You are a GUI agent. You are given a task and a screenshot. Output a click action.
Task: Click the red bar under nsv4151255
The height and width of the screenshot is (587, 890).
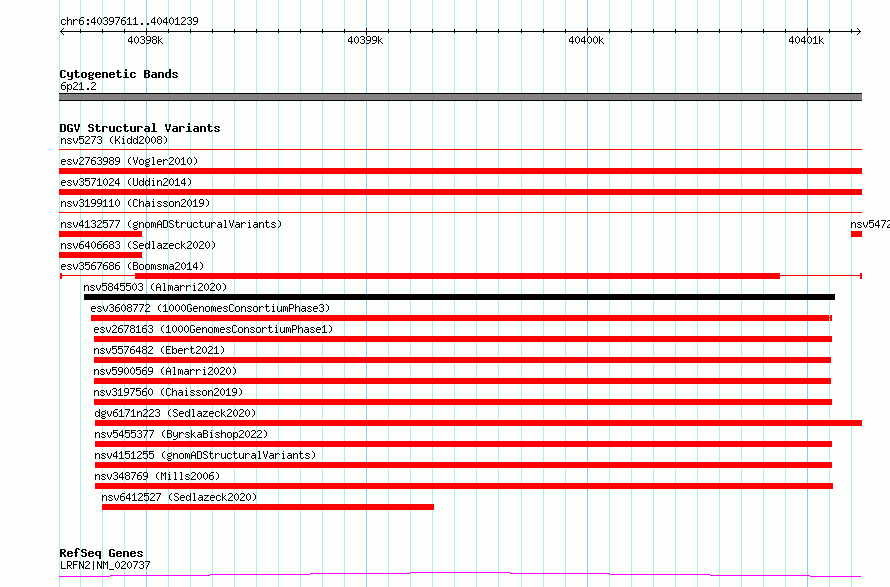[x=463, y=465]
